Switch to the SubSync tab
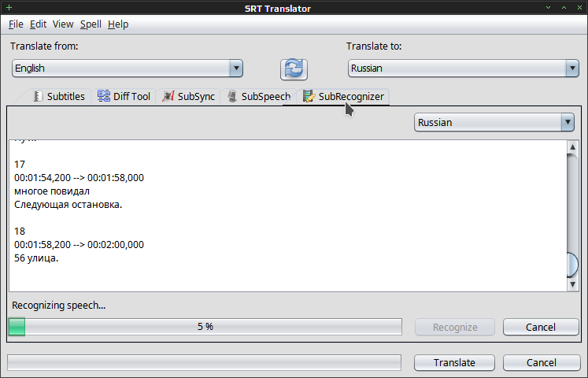The height and width of the screenshot is (378, 588). [188, 96]
